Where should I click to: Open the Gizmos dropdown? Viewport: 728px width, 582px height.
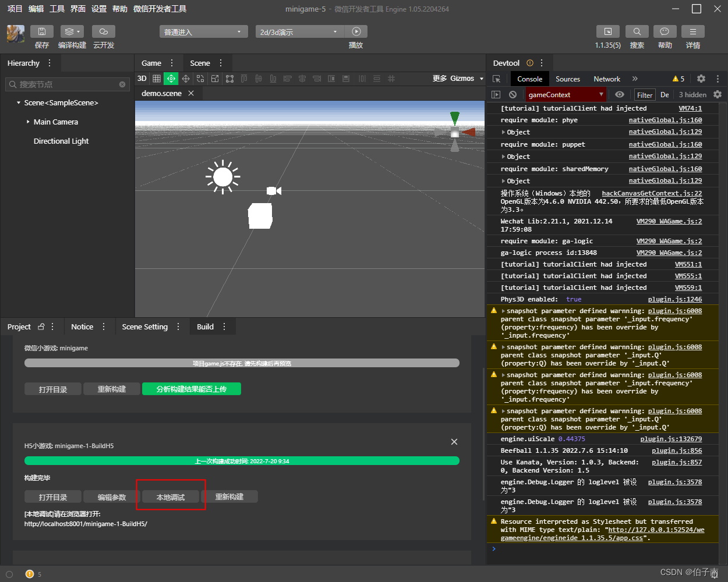(467, 79)
